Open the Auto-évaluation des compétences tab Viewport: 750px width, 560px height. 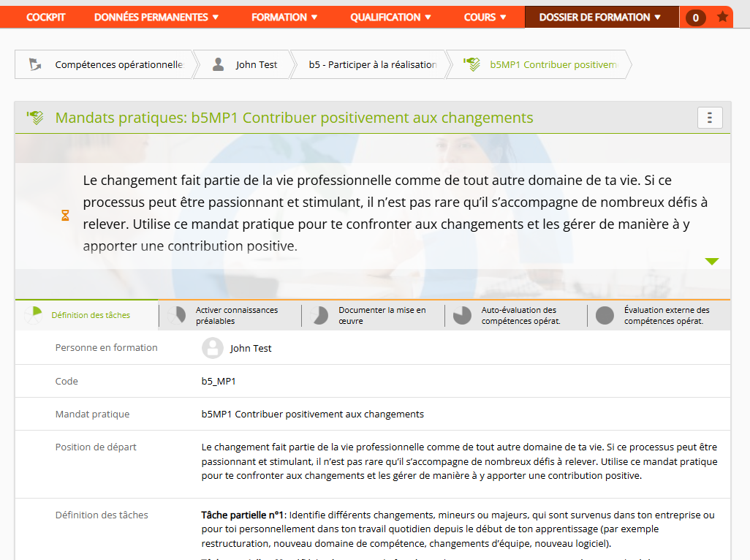pyautogui.click(x=516, y=315)
